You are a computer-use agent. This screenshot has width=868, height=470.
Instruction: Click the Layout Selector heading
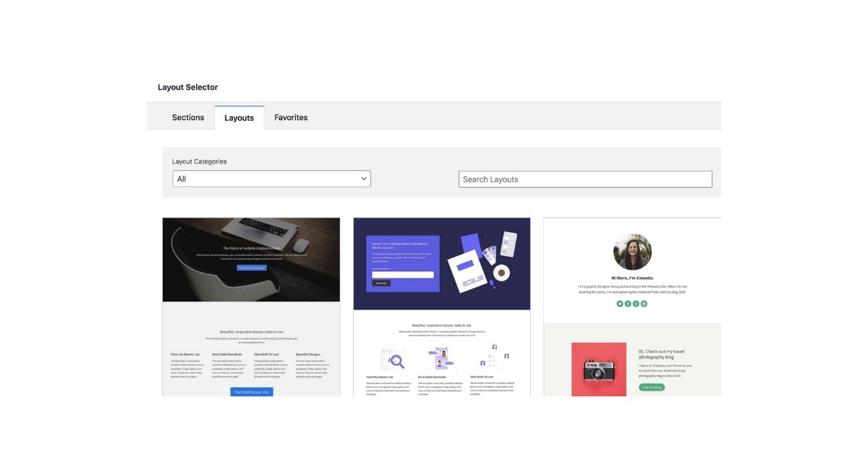(188, 87)
